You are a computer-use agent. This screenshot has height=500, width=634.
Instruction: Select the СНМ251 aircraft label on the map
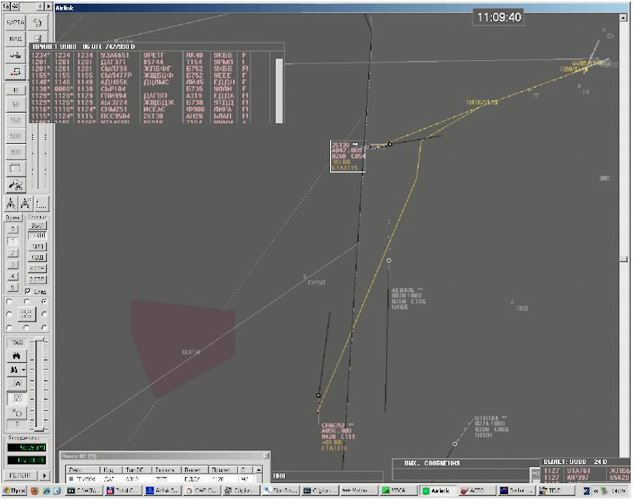[x=338, y=437]
